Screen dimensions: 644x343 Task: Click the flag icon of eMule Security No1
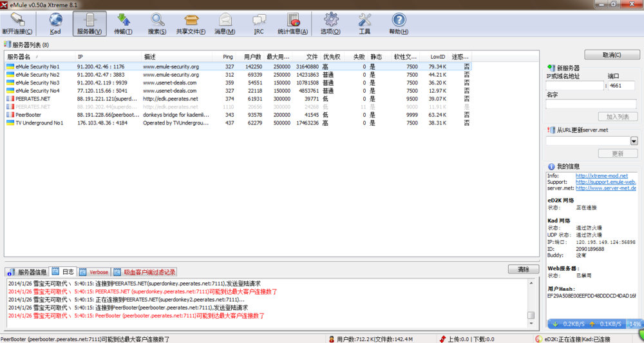pyautogui.click(x=10, y=66)
